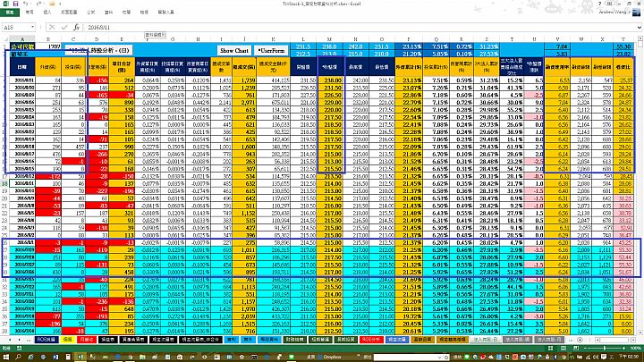Image resolution: width=644 pixels, height=362 pixels.
Task: Switch to the 版面配置 ribbon tab
Action: 69,13
